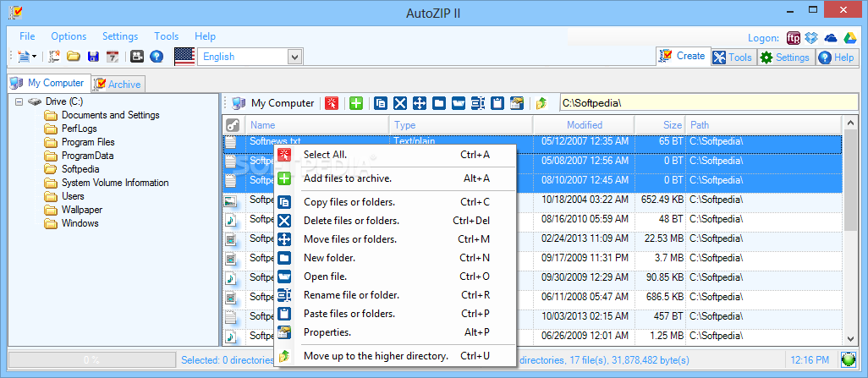
Task: Select the Create tab
Action: click(x=684, y=56)
